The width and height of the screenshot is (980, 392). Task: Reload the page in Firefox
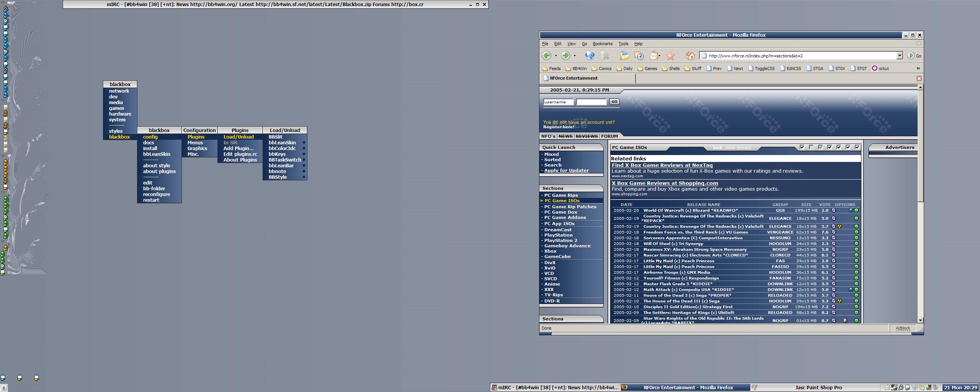coord(590,56)
